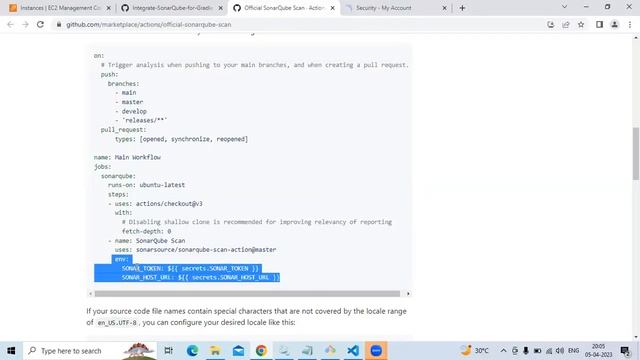Go forward to next page
This screenshot has height=360, width=640.
25,24
